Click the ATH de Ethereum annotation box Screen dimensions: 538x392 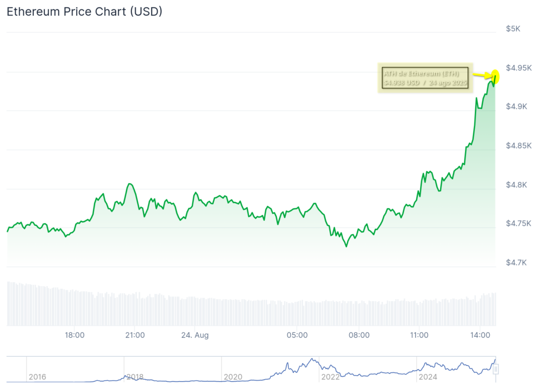click(425, 78)
